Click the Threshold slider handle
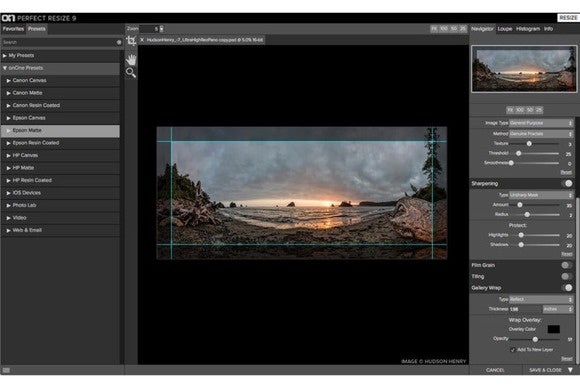The image size is (580, 388). (x=519, y=153)
